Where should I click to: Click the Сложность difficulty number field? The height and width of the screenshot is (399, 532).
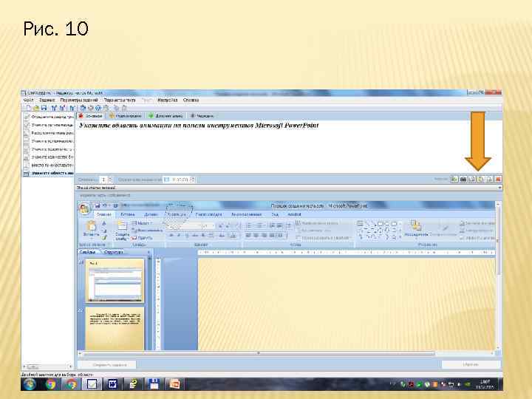click(x=103, y=180)
